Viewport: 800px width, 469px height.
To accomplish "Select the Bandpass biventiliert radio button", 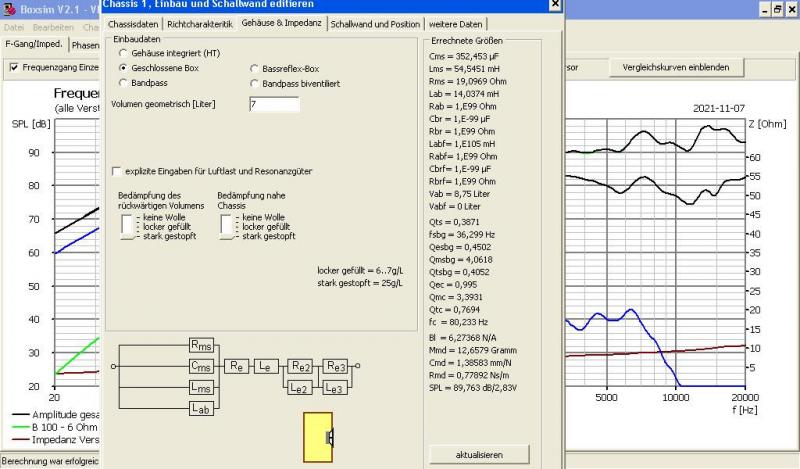I will click(253, 84).
